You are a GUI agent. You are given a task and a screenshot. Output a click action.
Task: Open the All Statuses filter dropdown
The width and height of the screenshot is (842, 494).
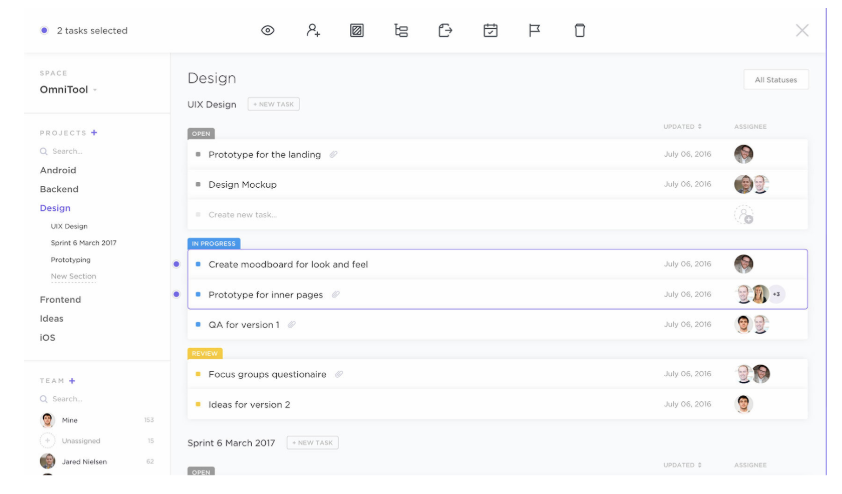[775, 80]
